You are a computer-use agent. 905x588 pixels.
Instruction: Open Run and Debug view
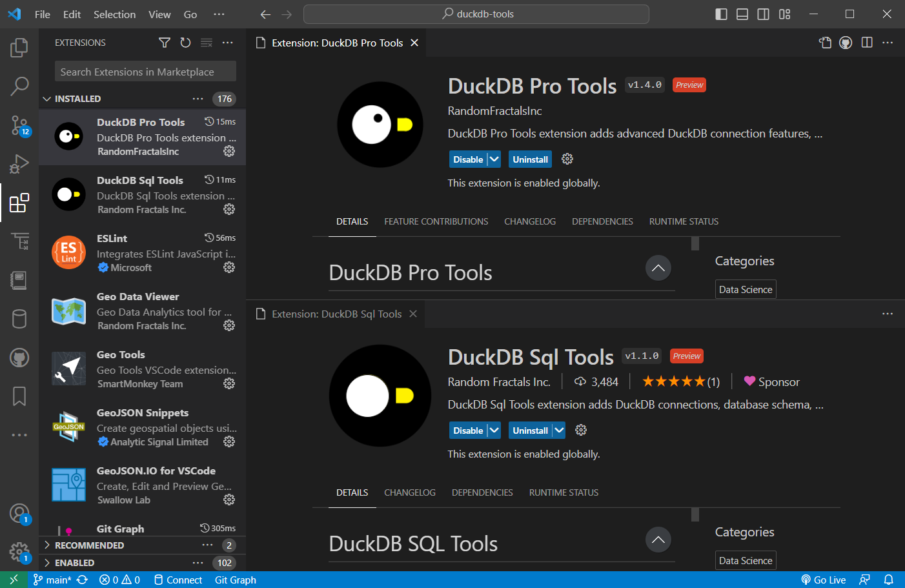point(19,164)
